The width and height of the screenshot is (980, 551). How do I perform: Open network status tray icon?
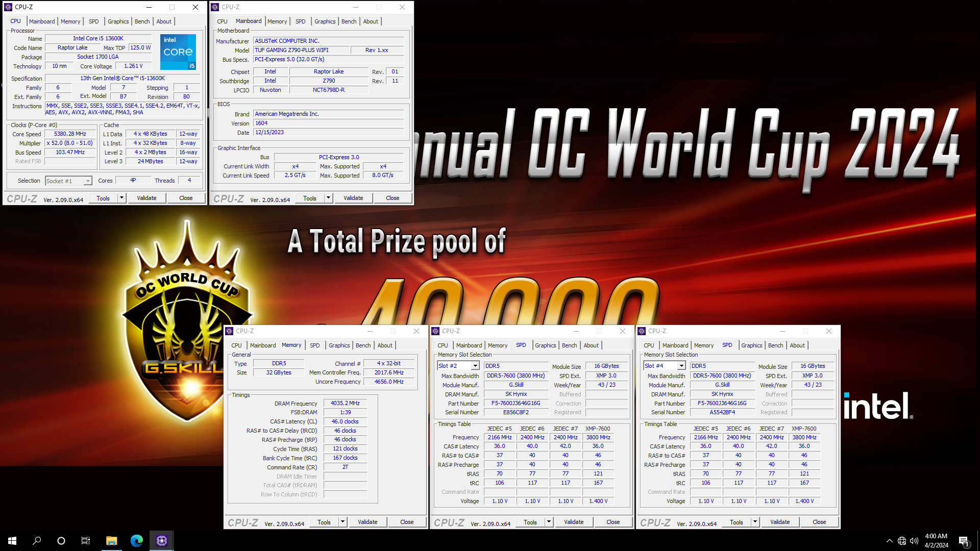[902, 541]
